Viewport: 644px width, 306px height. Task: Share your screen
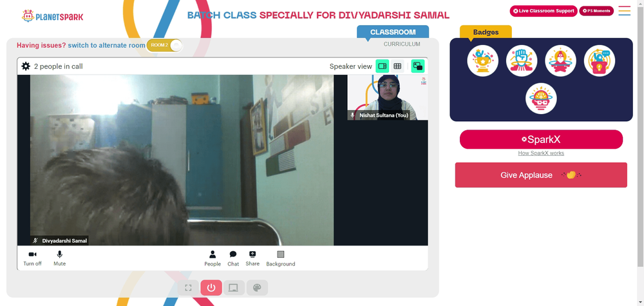252,259
